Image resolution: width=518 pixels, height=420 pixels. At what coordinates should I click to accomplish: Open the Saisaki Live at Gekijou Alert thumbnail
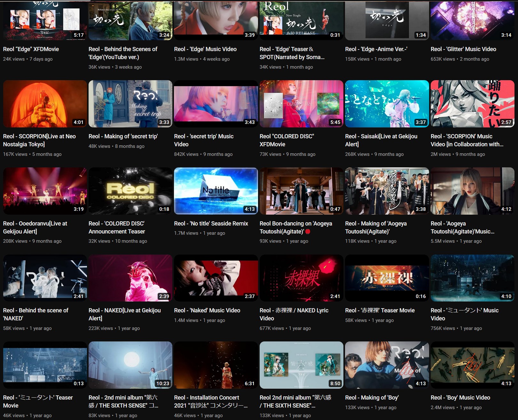(x=387, y=104)
